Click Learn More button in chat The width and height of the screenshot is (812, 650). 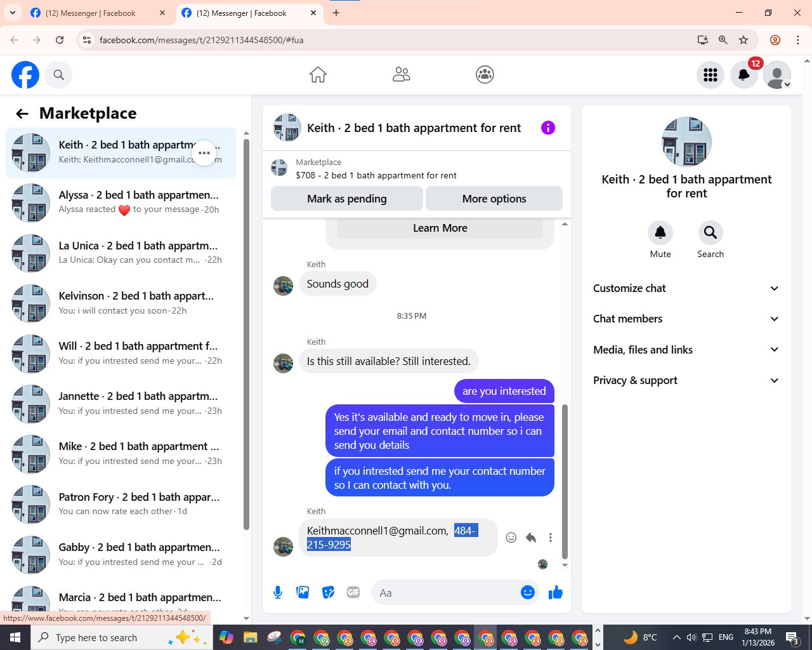click(440, 228)
